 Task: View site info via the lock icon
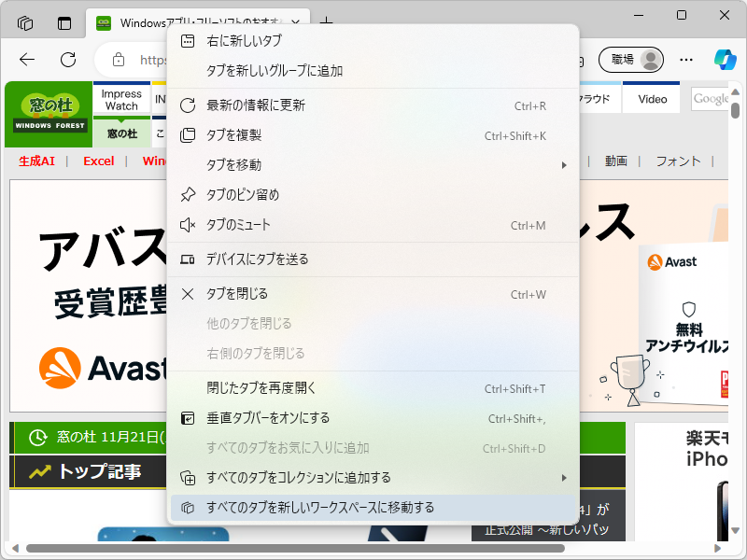point(119,60)
